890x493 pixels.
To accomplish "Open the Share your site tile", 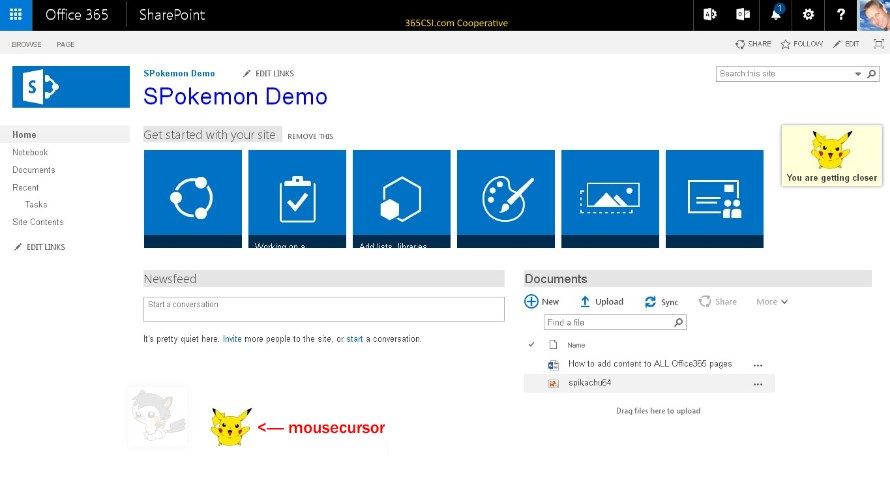I will click(x=193, y=199).
